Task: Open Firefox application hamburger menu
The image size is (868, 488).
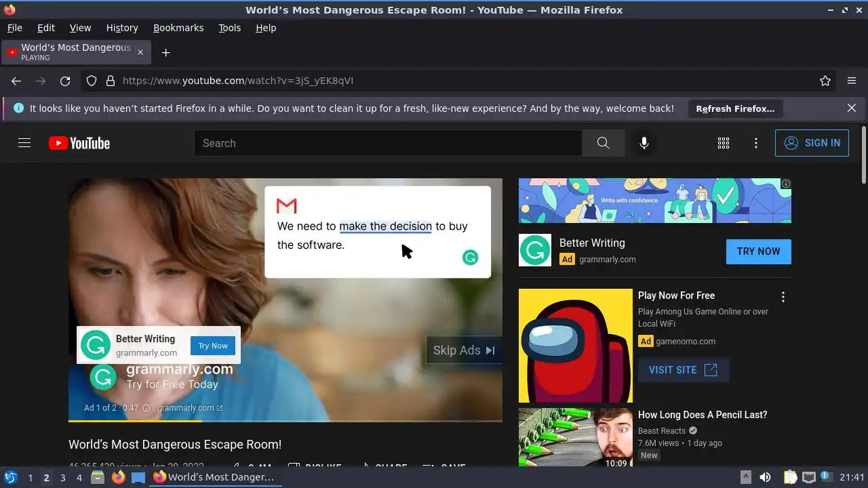Action: pyautogui.click(x=852, y=81)
